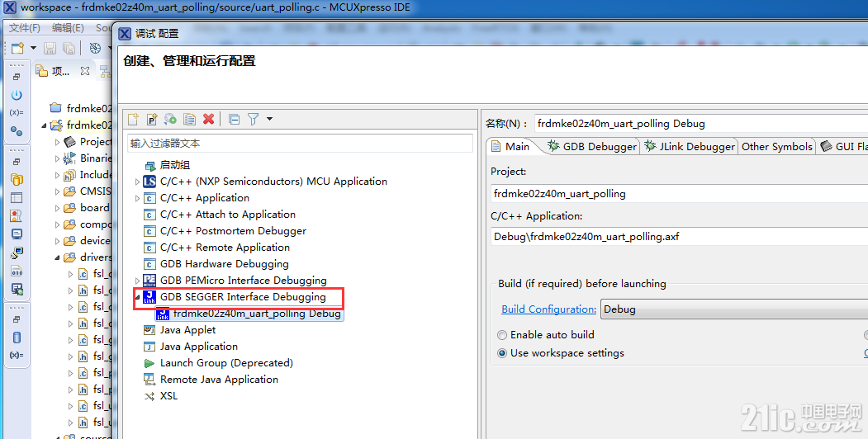Click the Export launch configuration icon
Screen dimensions: 868x439
(x=170, y=119)
